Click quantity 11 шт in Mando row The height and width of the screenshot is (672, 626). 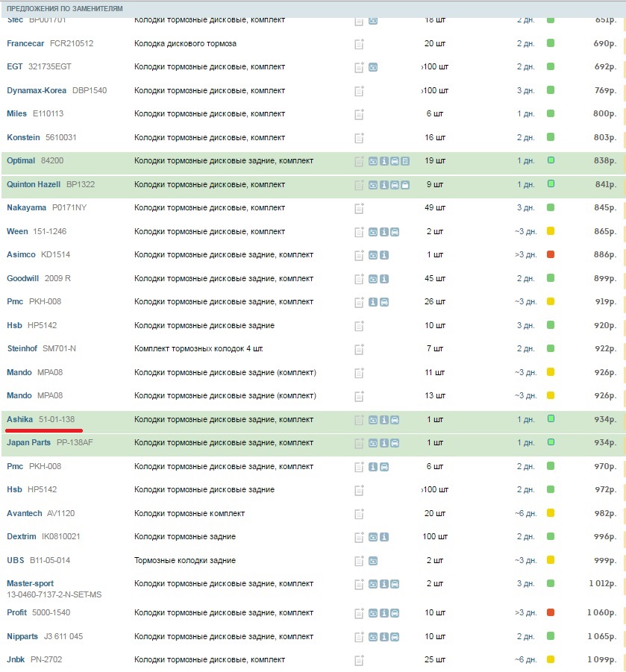435,372
